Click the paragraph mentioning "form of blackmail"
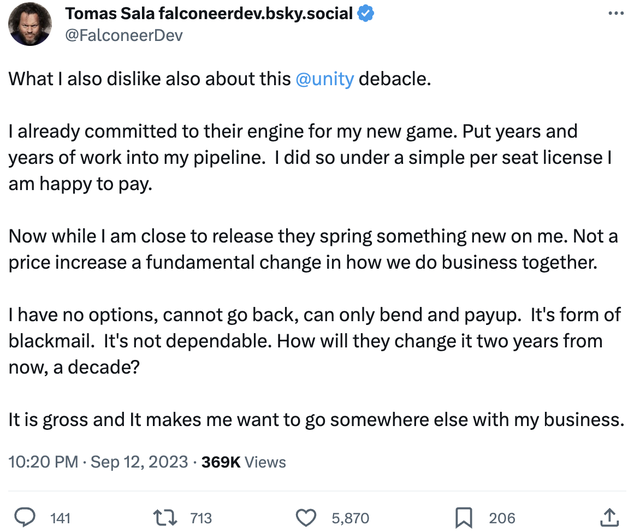 tap(316, 340)
